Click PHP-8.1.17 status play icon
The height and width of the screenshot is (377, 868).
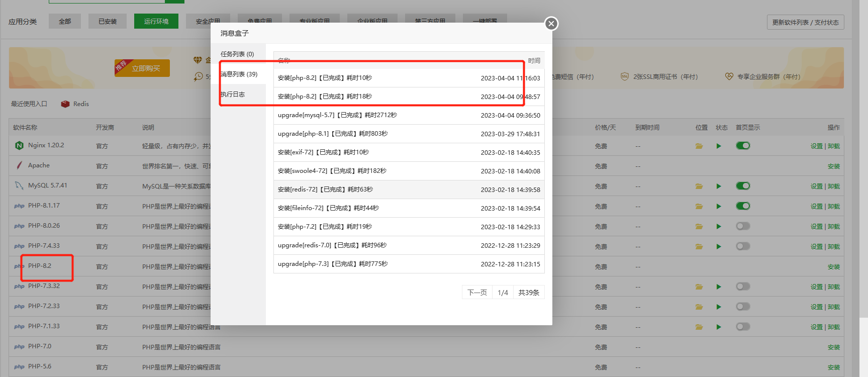click(719, 206)
